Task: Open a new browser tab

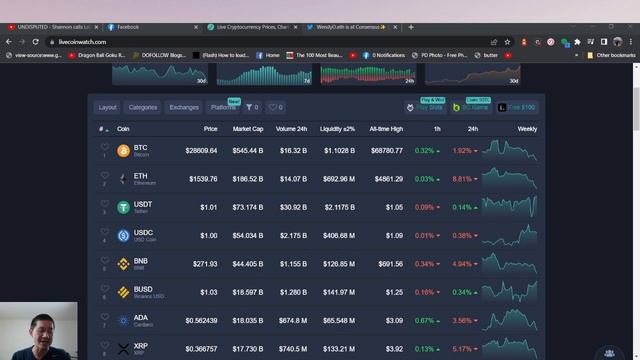Action: click(411, 27)
